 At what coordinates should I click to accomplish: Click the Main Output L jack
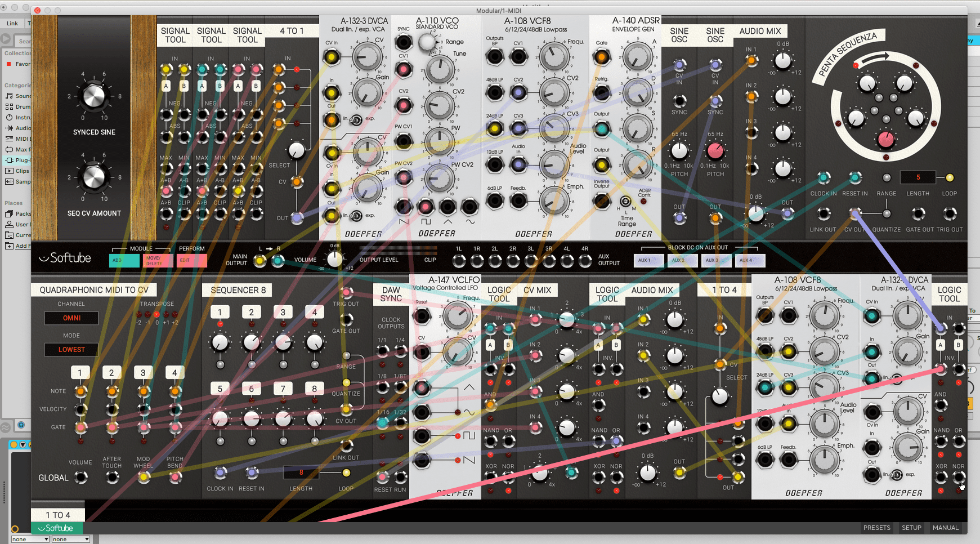click(x=259, y=261)
